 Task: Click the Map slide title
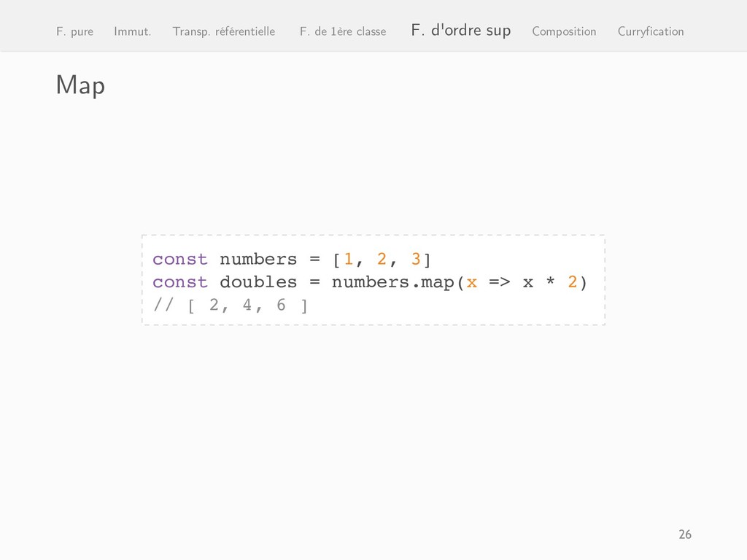click(x=80, y=86)
